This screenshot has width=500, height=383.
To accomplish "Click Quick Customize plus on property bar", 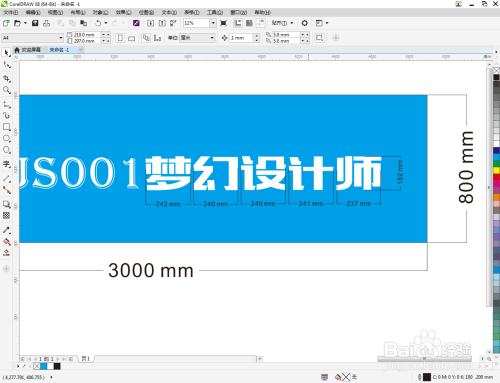I will click(336, 38).
